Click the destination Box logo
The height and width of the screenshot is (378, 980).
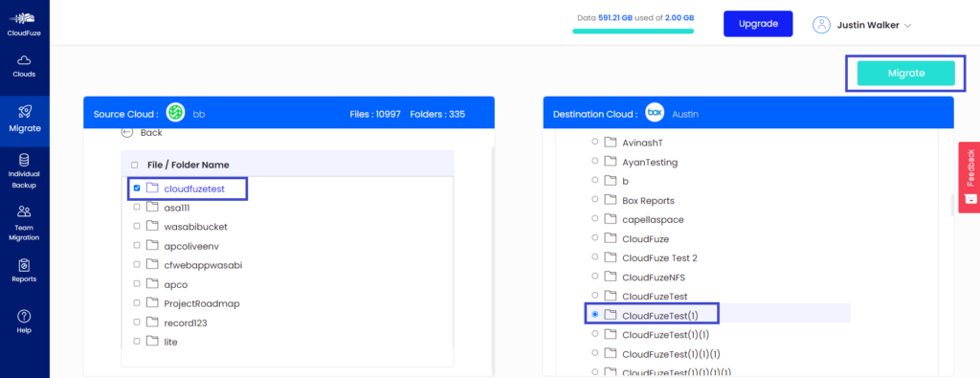tap(655, 114)
